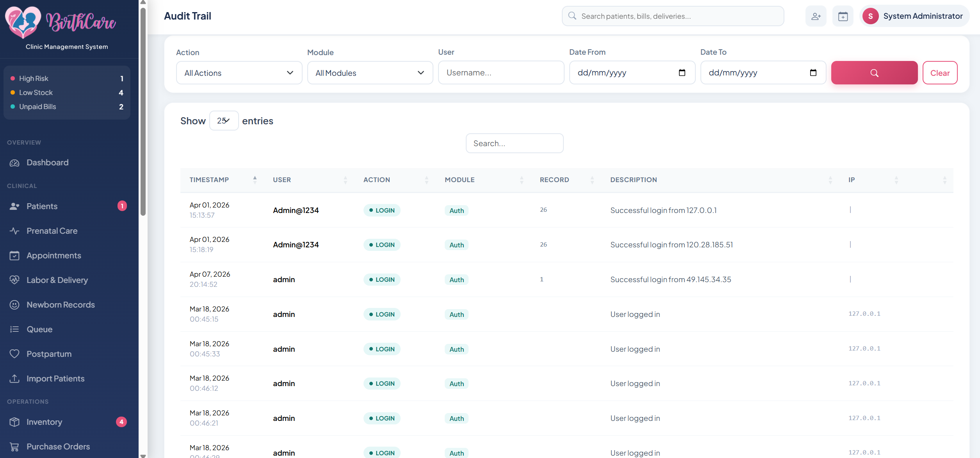Open the All Modules dropdown

point(370,73)
